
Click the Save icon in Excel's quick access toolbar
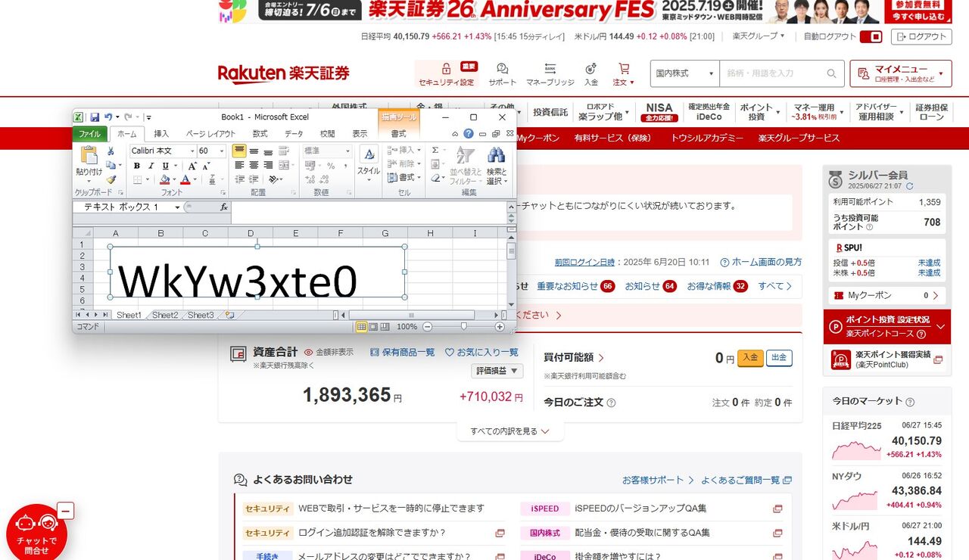coord(95,117)
